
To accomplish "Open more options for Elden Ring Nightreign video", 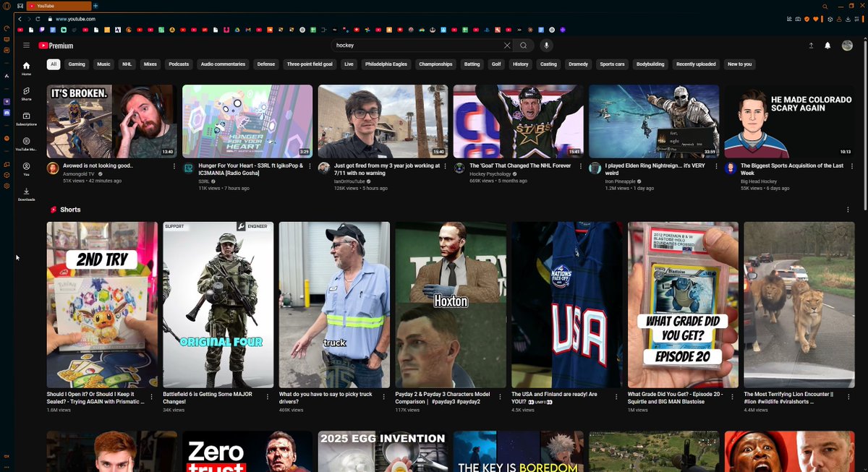I will tap(716, 166).
